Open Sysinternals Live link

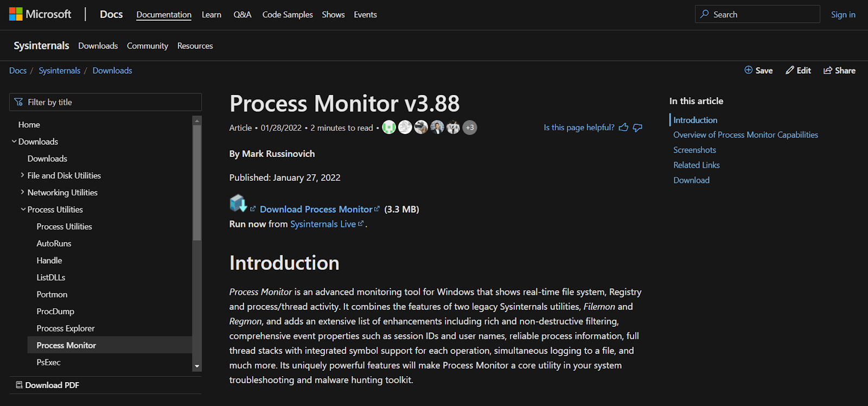tap(323, 224)
